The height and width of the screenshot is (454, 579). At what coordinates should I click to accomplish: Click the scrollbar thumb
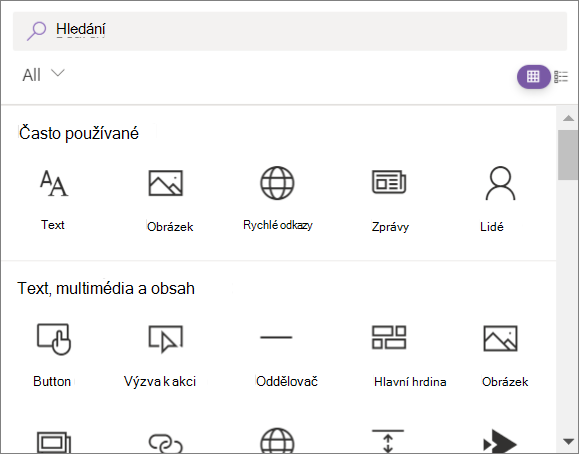(568, 155)
